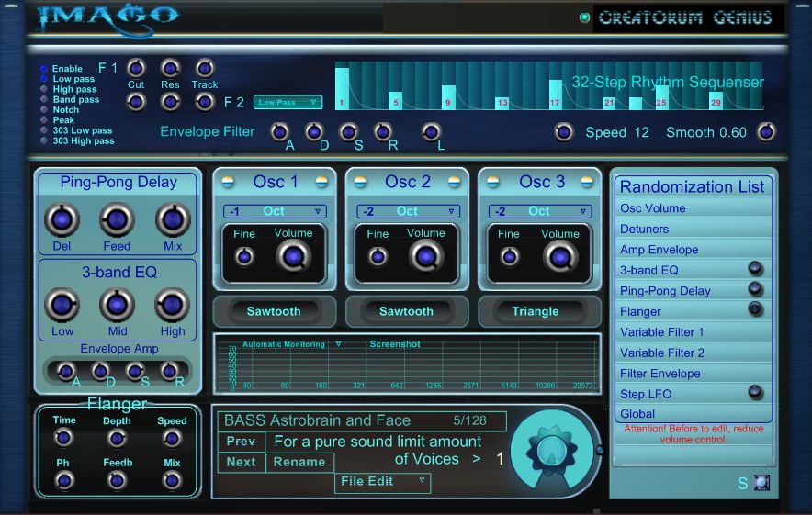
Task: Click the Smooth knob in sequencer
Action: click(x=765, y=132)
